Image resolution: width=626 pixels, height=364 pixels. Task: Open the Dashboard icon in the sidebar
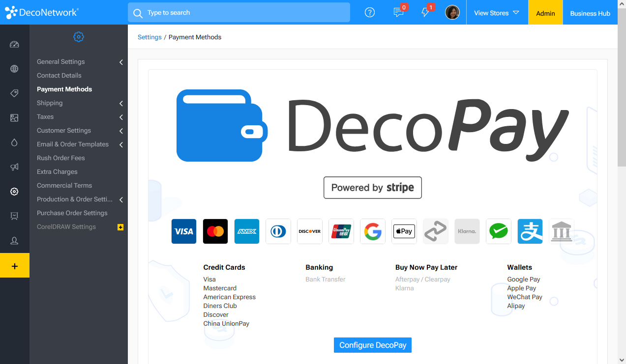[x=14, y=44]
